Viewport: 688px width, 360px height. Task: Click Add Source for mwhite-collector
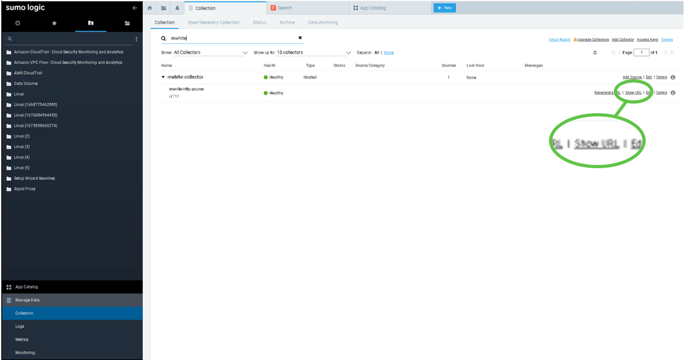click(x=632, y=77)
